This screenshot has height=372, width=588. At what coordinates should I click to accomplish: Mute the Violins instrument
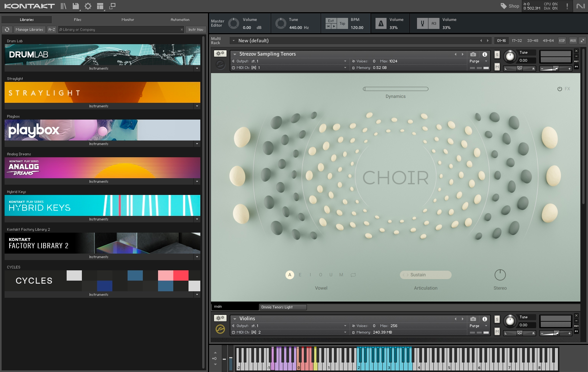[497, 331]
